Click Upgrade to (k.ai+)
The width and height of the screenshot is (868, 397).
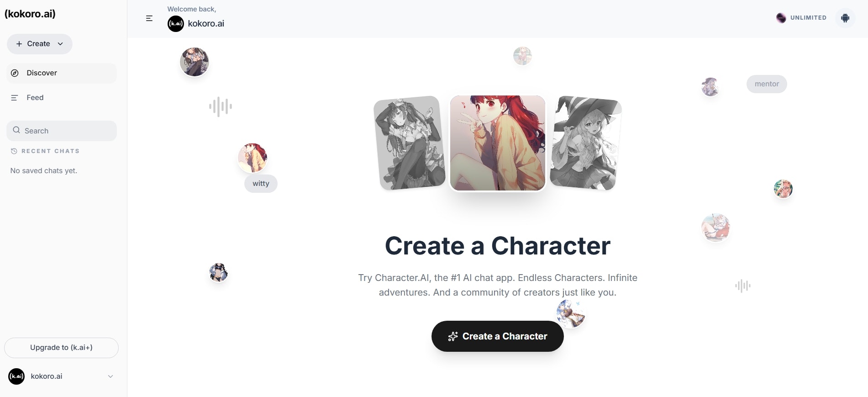click(61, 347)
